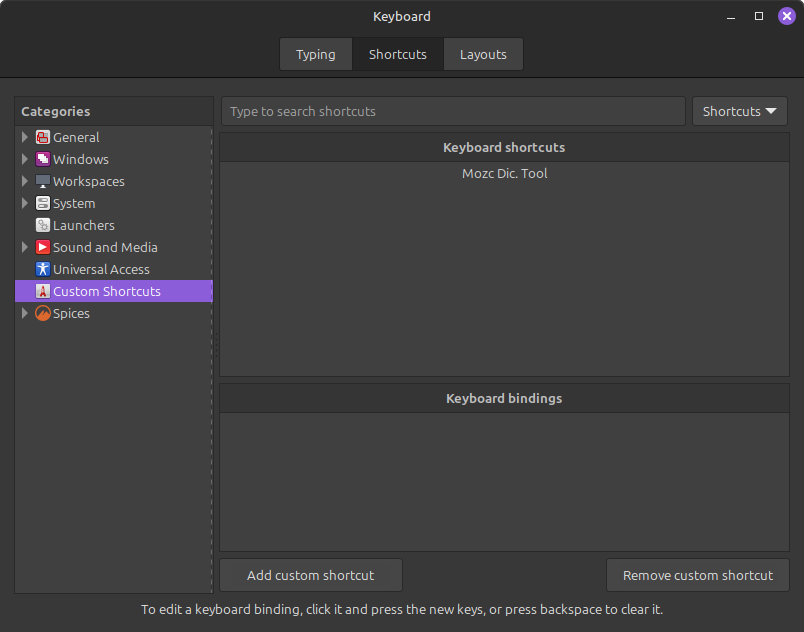Click the System category icon

click(x=43, y=204)
